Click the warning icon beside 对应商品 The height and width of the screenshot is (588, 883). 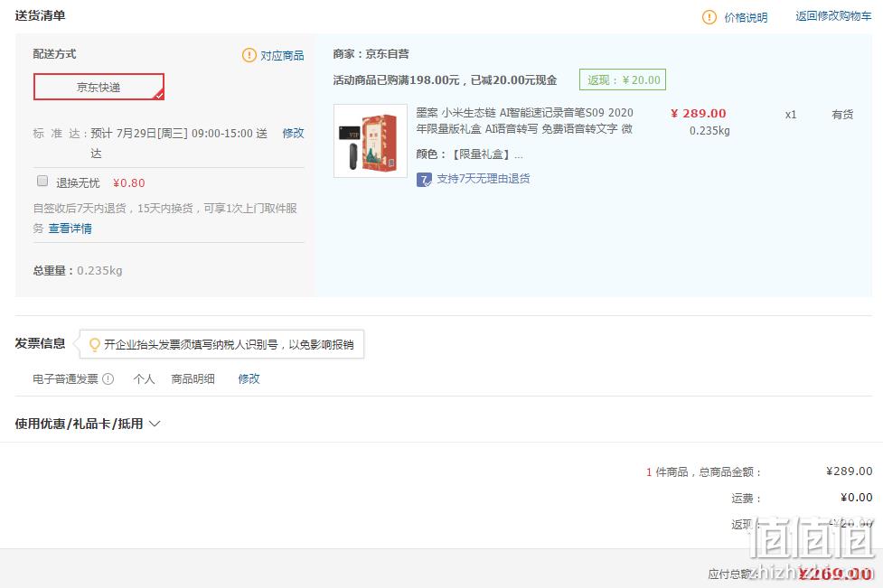click(249, 55)
